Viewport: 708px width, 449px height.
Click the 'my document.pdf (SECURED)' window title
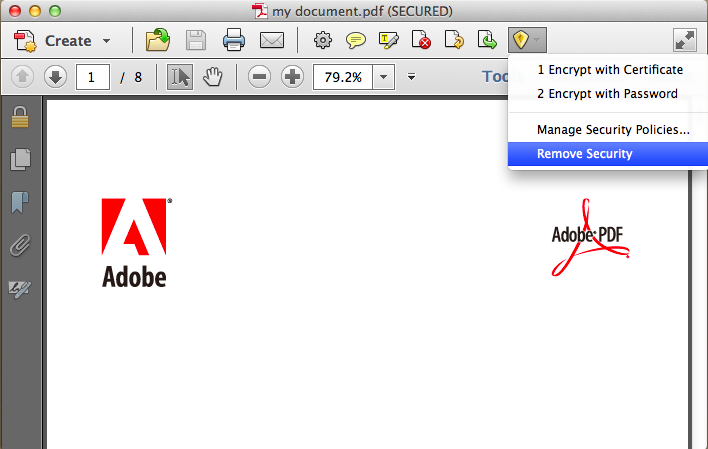(362, 11)
